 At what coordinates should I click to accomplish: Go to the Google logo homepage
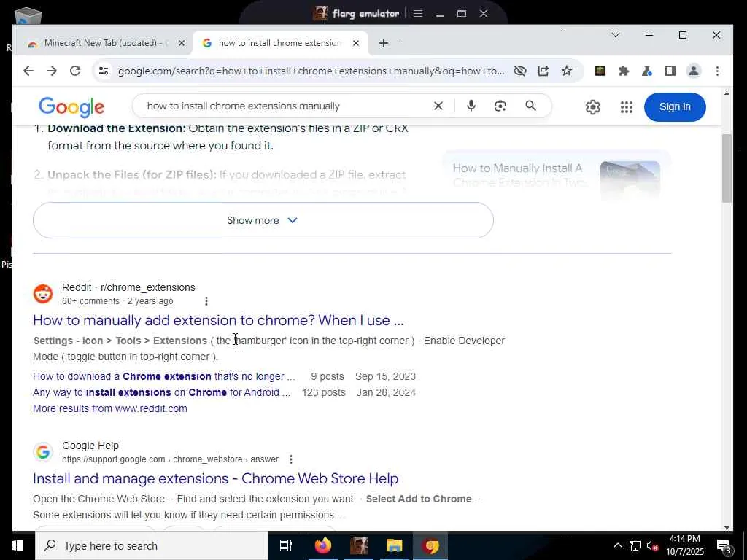pos(71,107)
